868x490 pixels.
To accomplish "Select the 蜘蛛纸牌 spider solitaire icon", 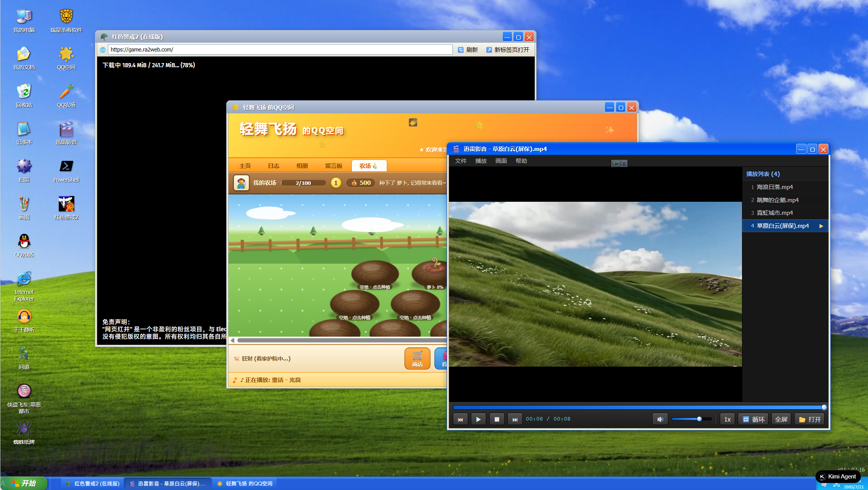I will (x=24, y=433).
